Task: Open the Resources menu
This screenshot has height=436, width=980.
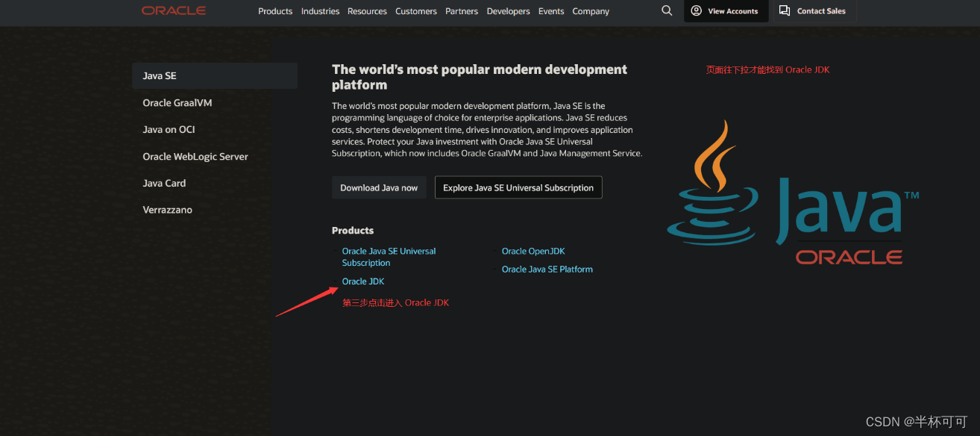Action: coord(367,11)
